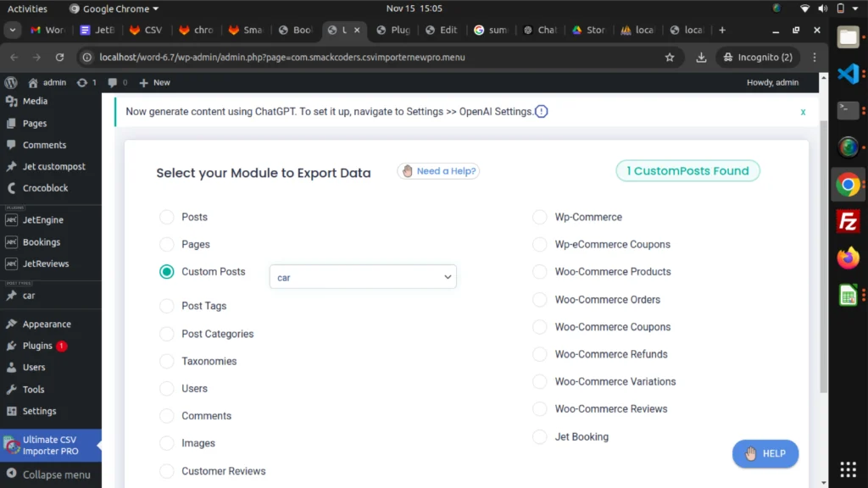Select the Woo-Commerce Products radio option
Screen dimensions: 868x488
click(x=540, y=272)
